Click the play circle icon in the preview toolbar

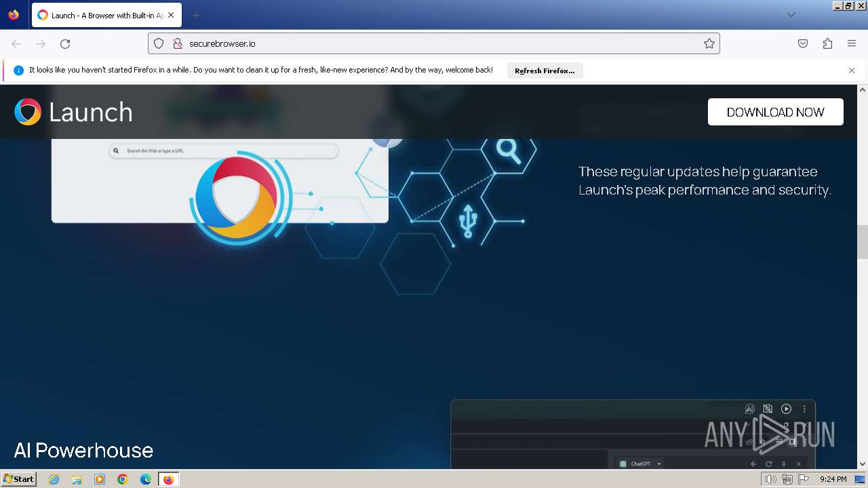click(786, 409)
